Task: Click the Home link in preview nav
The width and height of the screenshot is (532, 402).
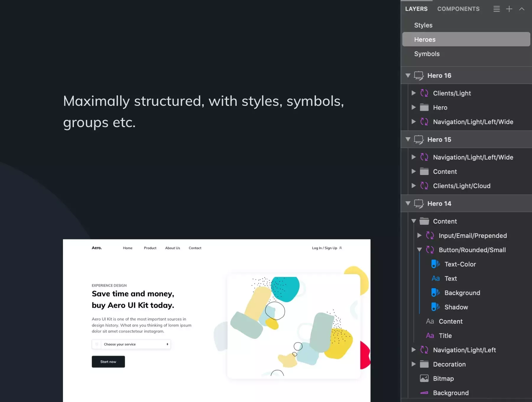Action: click(128, 248)
